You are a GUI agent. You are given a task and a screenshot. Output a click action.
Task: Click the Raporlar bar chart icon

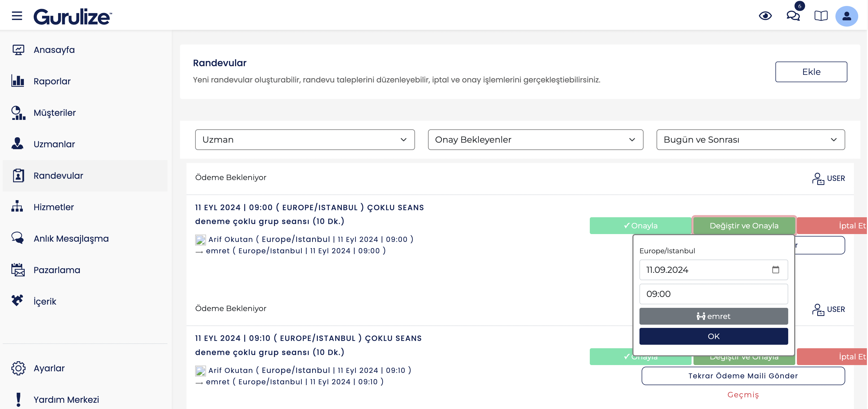18,81
